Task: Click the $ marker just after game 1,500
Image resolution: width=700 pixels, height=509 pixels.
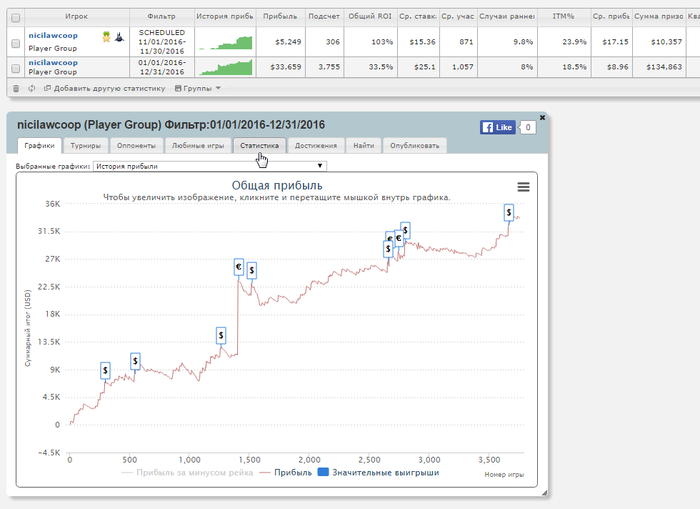Action: click(252, 270)
